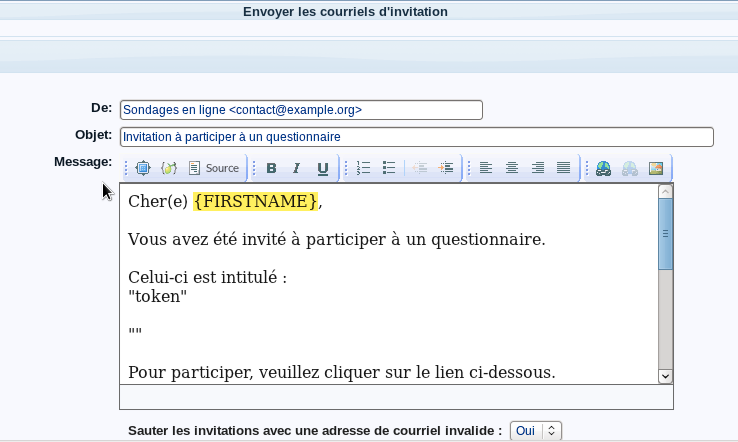Switch editor to Source view
738x442 pixels.
(214, 168)
